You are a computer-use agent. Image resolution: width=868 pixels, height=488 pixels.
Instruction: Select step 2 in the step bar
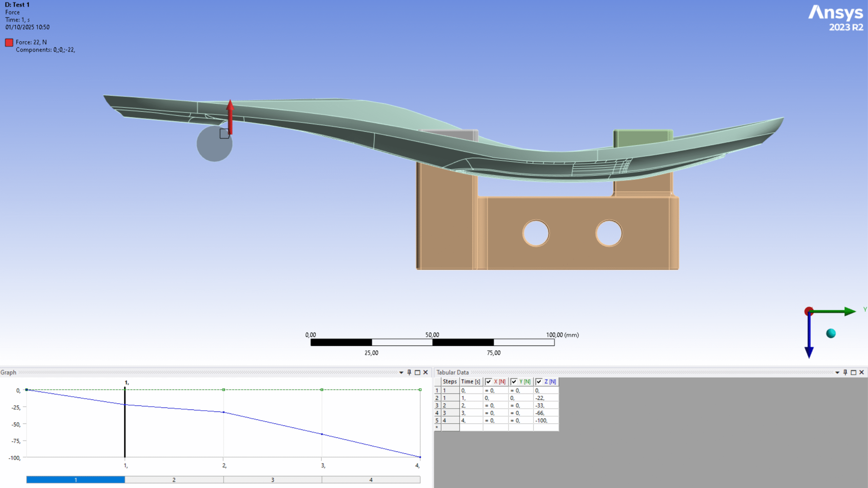(174, 480)
